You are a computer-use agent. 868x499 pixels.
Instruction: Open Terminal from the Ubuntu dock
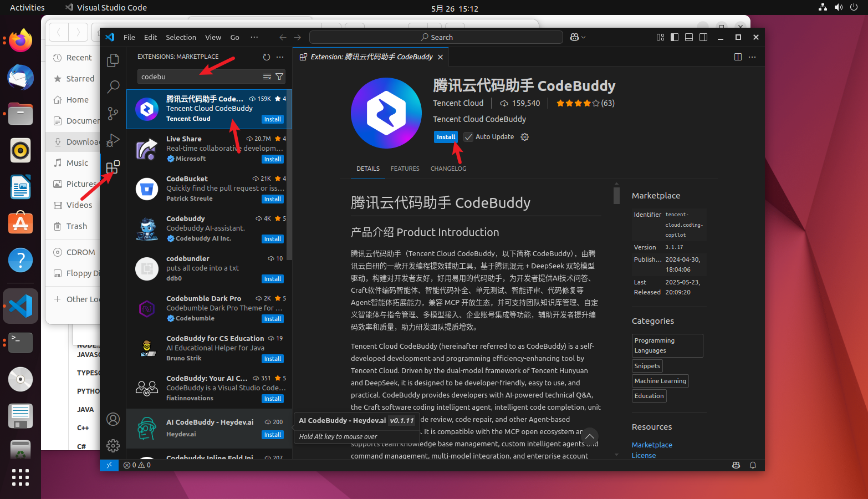[x=21, y=343]
